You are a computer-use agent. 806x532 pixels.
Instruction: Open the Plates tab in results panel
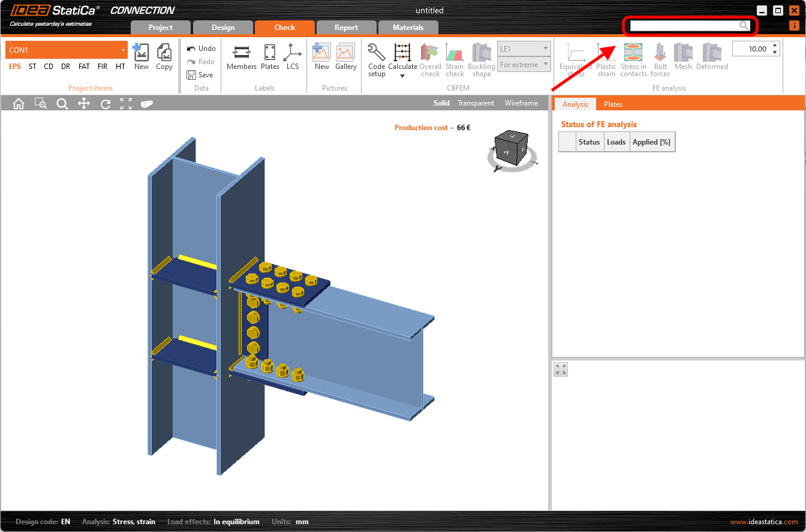pos(613,104)
